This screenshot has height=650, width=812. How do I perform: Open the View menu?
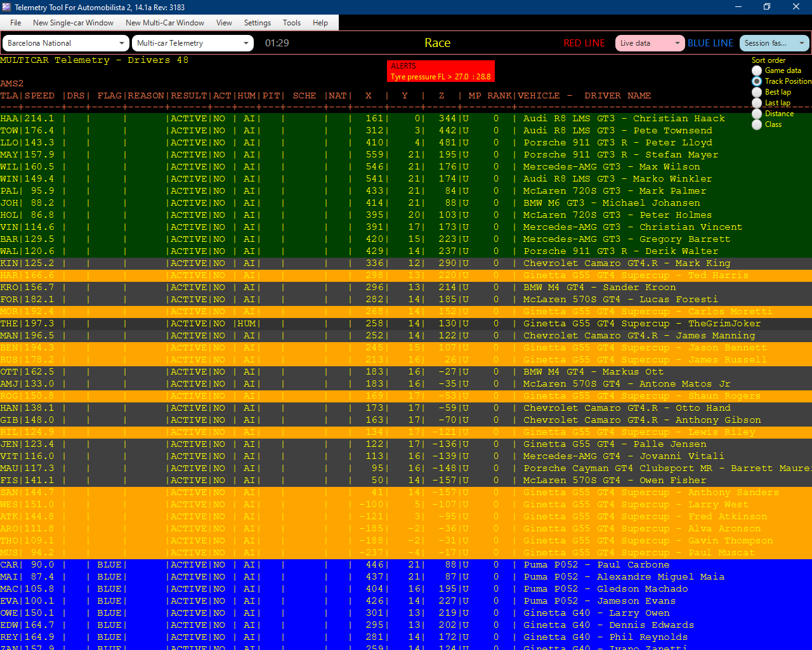pos(224,23)
